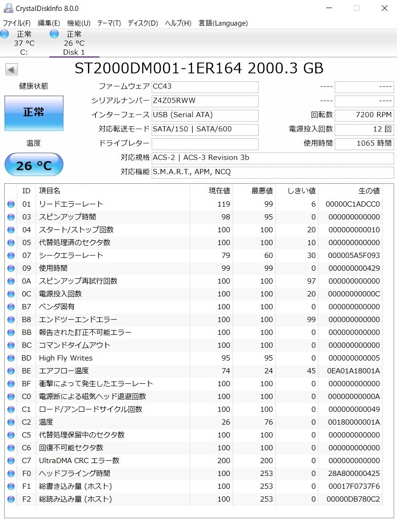Click raw value 00000C1ADCC0
The image size is (406, 532).
click(353, 204)
